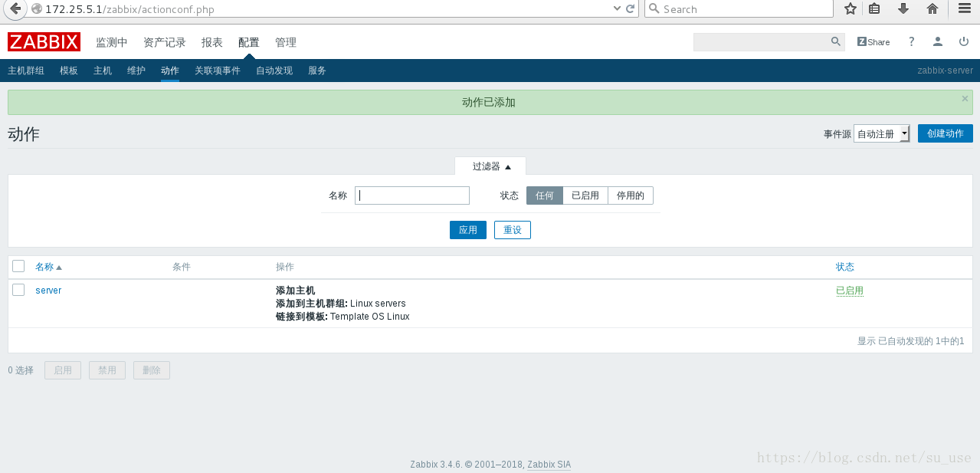Open the 管理 menu
The image size is (980, 473).
click(x=286, y=42)
